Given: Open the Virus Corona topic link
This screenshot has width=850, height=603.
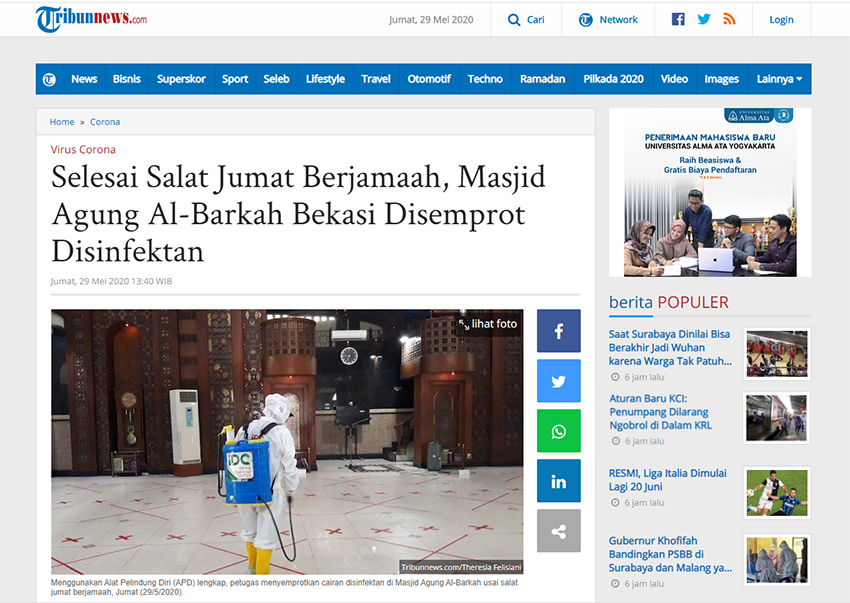Looking at the screenshot, I should point(83,150).
